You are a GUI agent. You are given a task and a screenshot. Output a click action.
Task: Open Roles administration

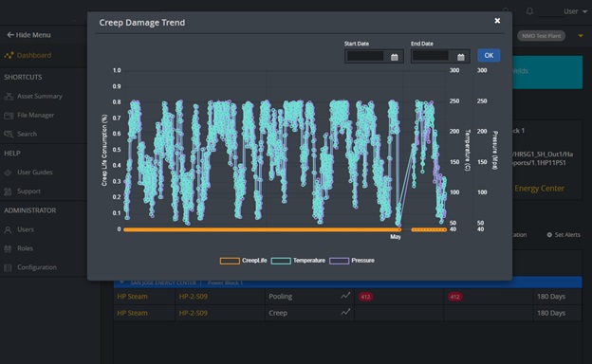pos(25,248)
